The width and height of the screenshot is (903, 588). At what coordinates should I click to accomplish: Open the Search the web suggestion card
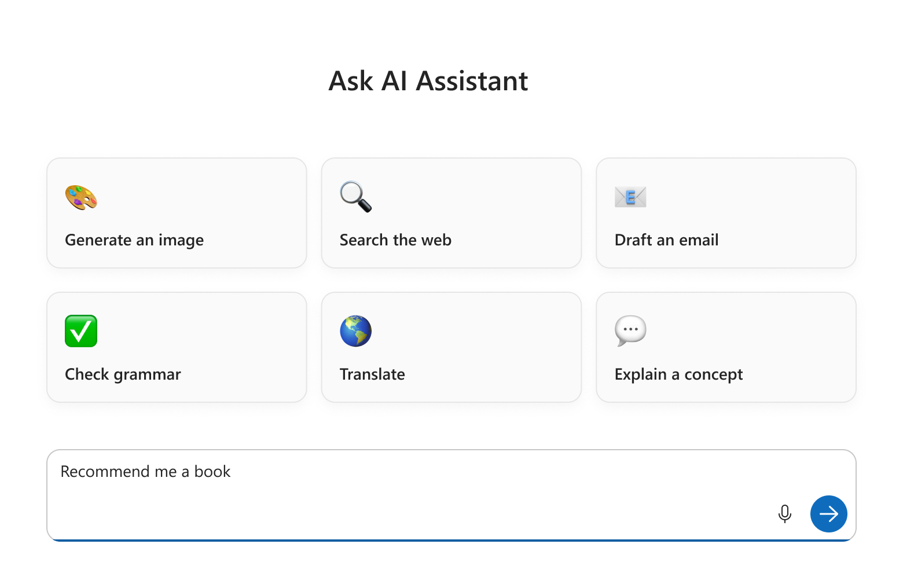pos(452,213)
